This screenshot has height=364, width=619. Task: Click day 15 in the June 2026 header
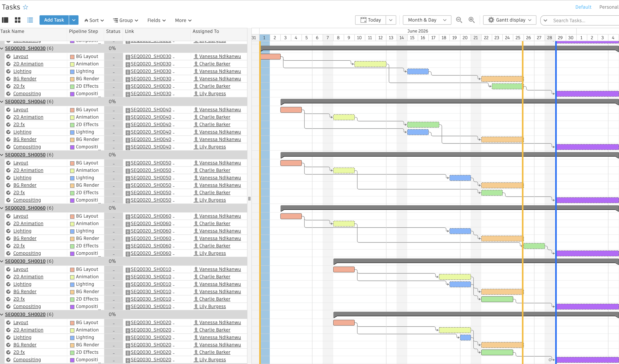coord(412,38)
